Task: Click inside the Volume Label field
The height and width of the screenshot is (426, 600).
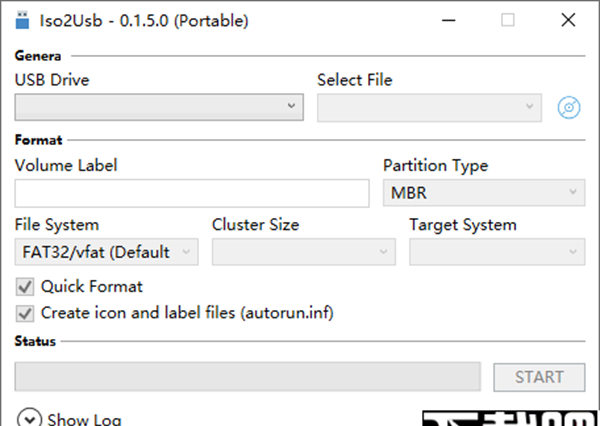Action: (x=192, y=193)
